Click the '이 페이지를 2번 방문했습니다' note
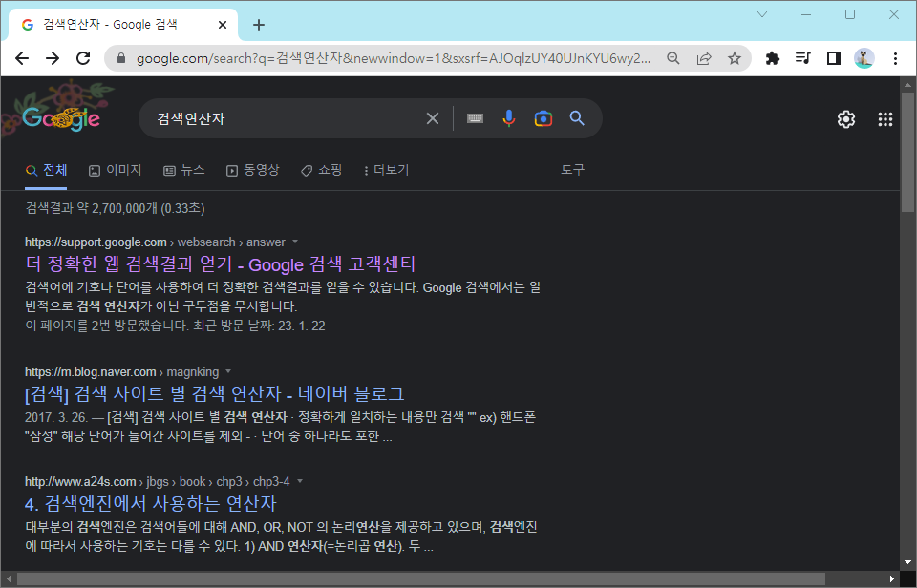This screenshot has height=588, width=917. click(x=175, y=325)
